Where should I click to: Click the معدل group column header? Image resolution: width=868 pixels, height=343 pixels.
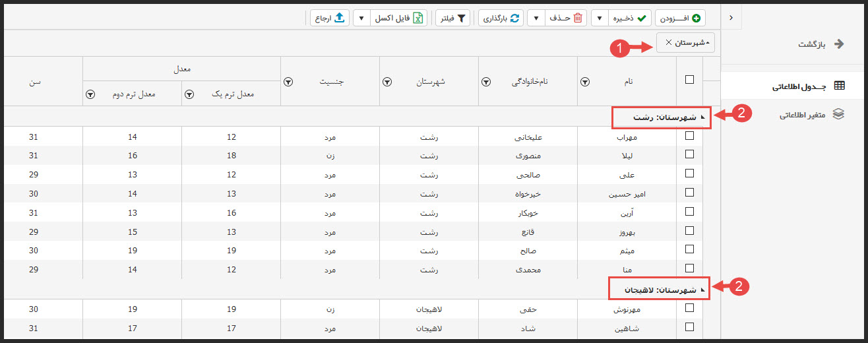(182, 69)
